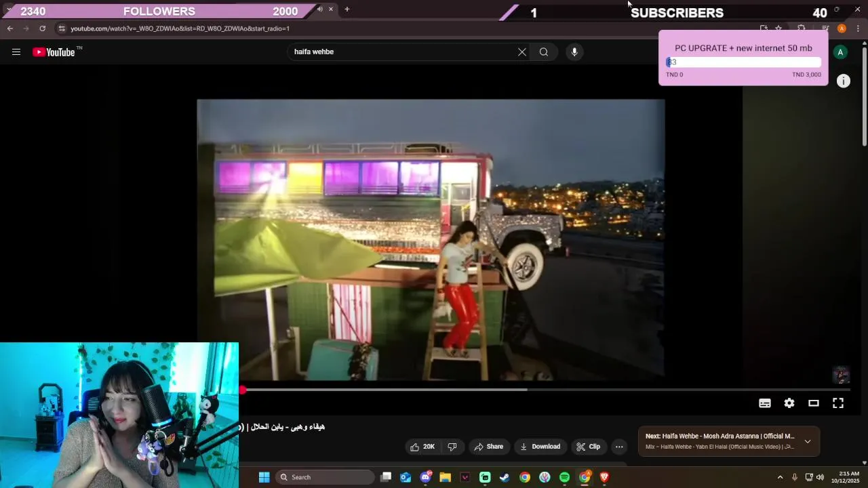The width and height of the screenshot is (868, 488).
Task: View site information icon in address bar
Action: click(x=62, y=28)
